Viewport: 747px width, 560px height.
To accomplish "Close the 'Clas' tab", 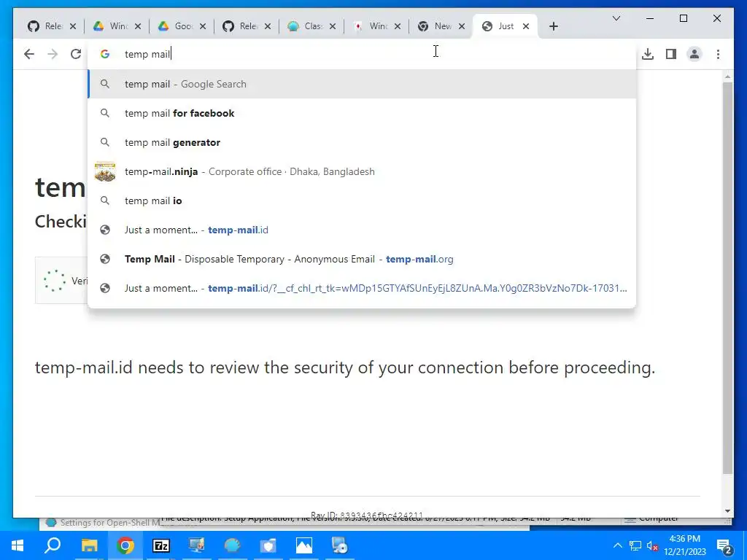I will tap(333, 26).
